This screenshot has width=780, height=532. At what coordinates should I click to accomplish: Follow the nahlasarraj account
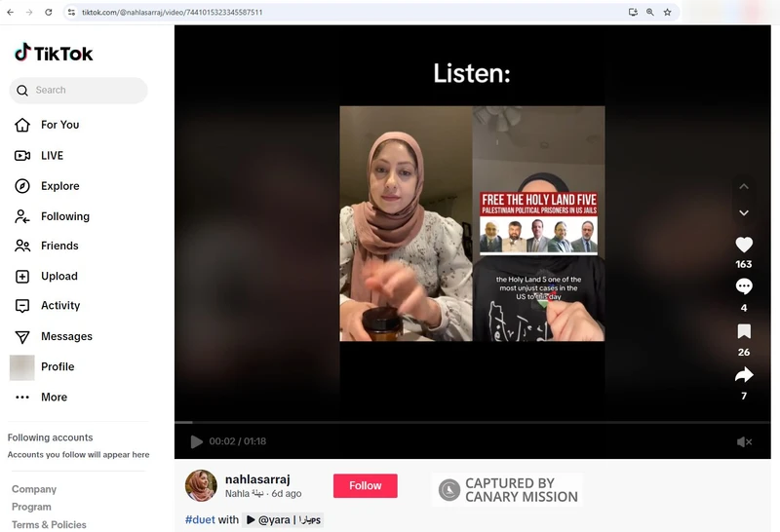365,486
